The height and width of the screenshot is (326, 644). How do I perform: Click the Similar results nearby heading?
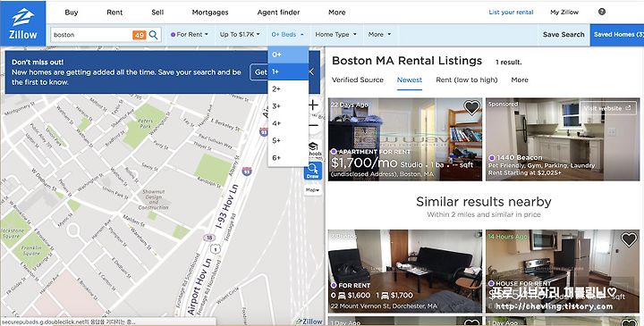[x=483, y=202]
